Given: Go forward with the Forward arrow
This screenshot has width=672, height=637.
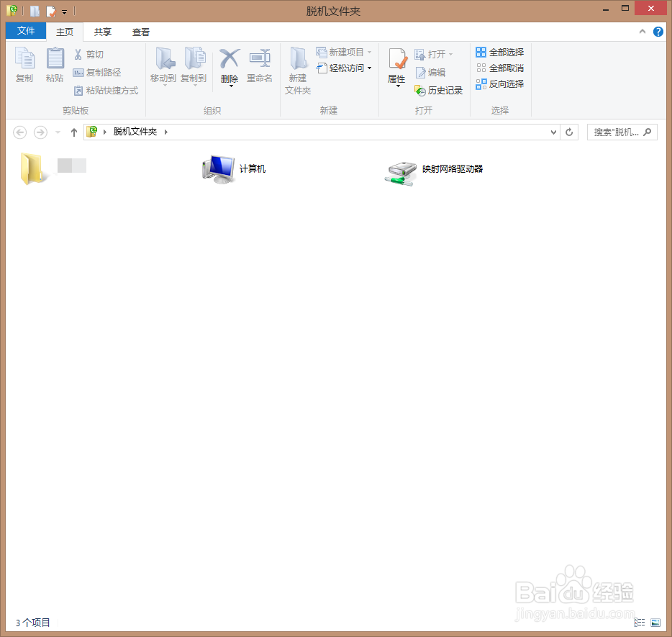Looking at the screenshot, I should [40, 132].
